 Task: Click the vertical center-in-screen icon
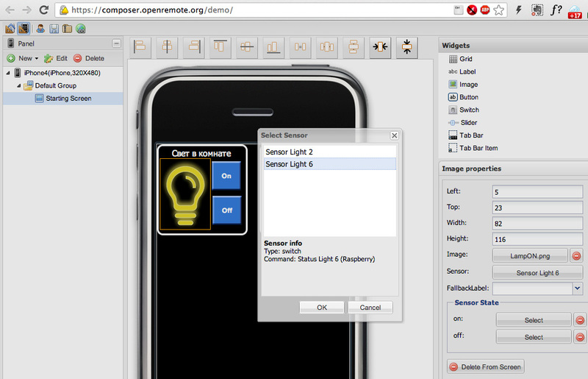coord(407,47)
